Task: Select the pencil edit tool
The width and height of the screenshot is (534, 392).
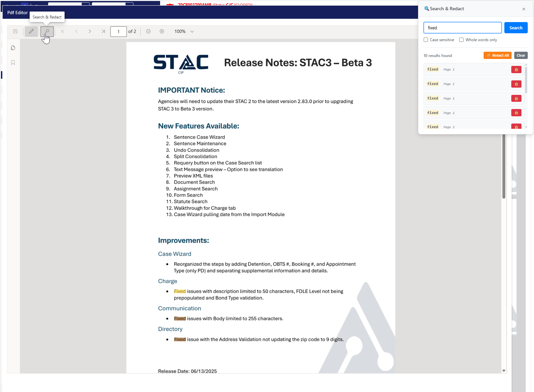Action: (31, 31)
